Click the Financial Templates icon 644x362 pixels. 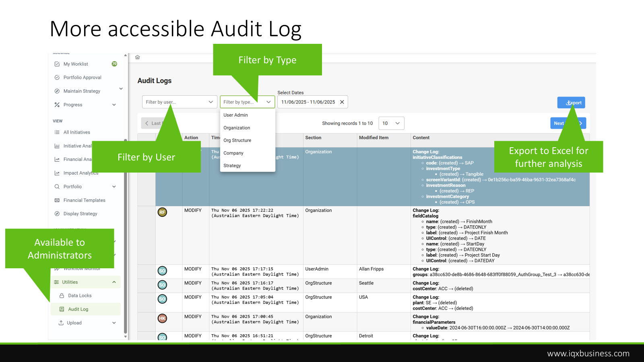tap(57, 200)
